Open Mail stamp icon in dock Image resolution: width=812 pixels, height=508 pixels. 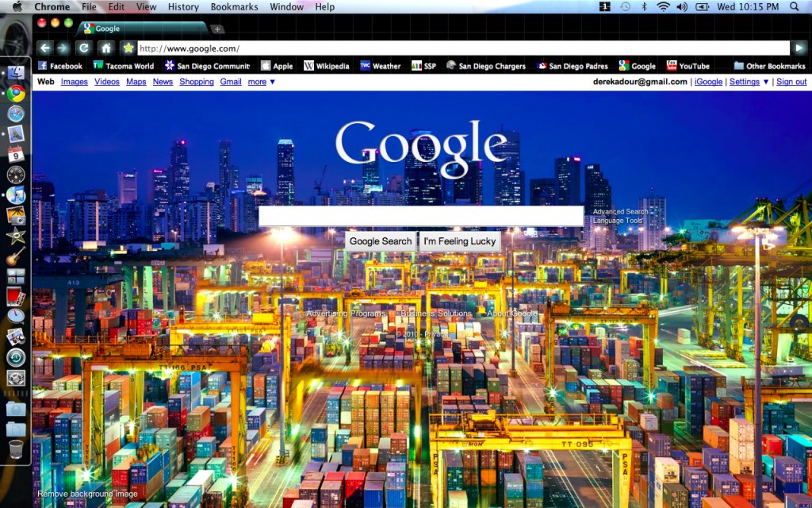[16, 133]
